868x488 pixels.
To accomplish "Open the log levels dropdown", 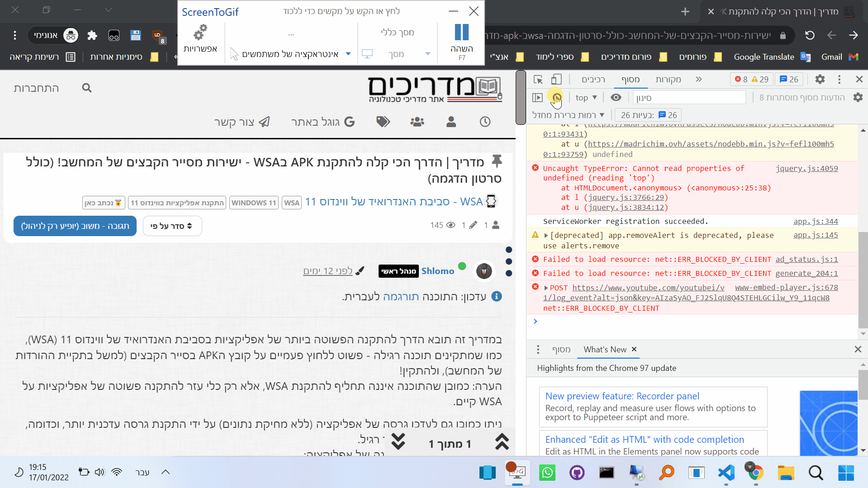I will [568, 115].
